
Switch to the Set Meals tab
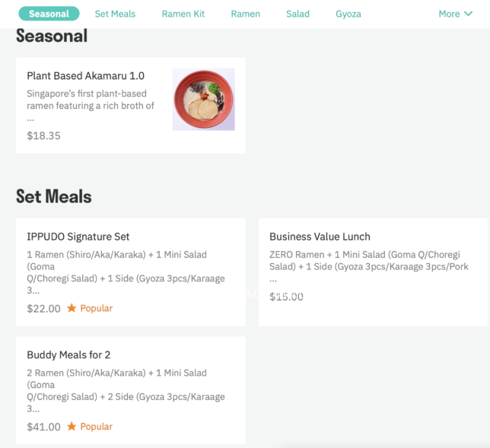tap(115, 14)
